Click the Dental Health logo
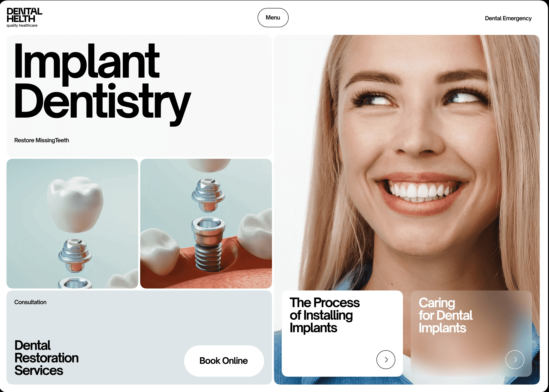The image size is (549, 392). 24,17
